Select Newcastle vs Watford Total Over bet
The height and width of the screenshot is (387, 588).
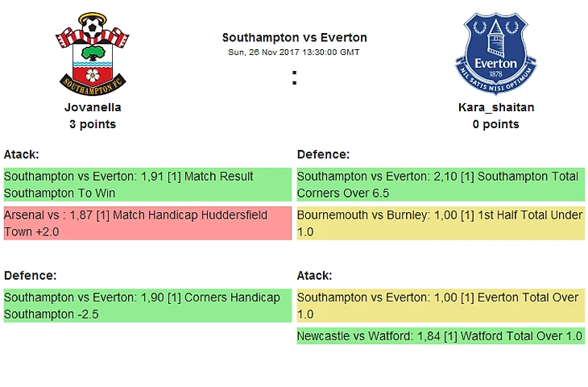click(441, 336)
